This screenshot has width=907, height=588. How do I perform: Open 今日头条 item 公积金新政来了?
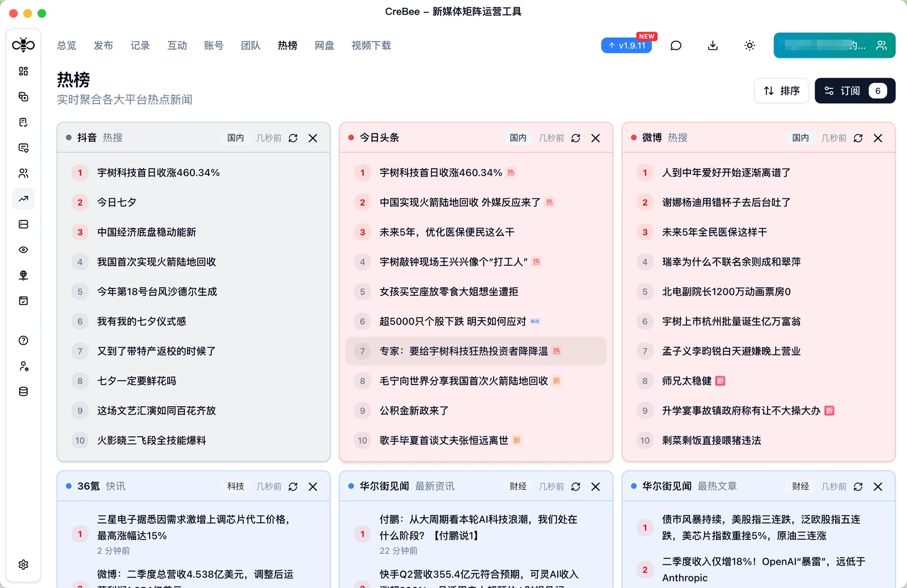[x=476, y=411]
